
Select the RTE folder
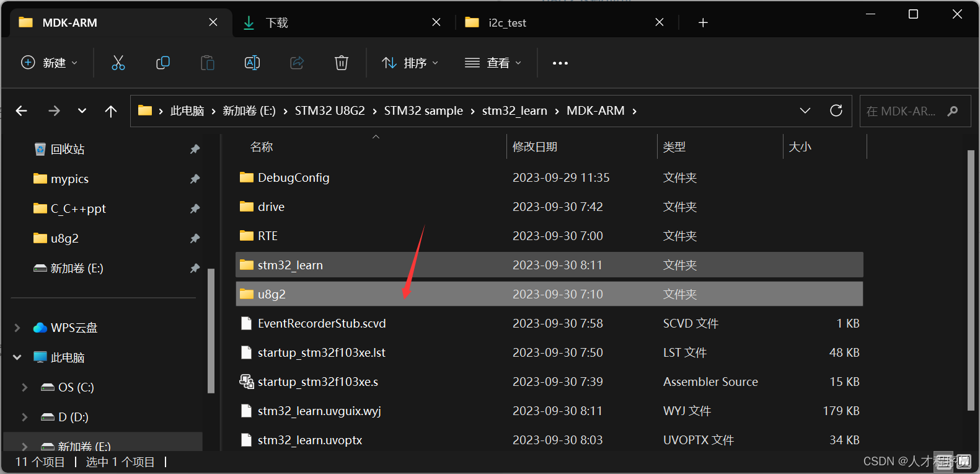tap(549, 236)
